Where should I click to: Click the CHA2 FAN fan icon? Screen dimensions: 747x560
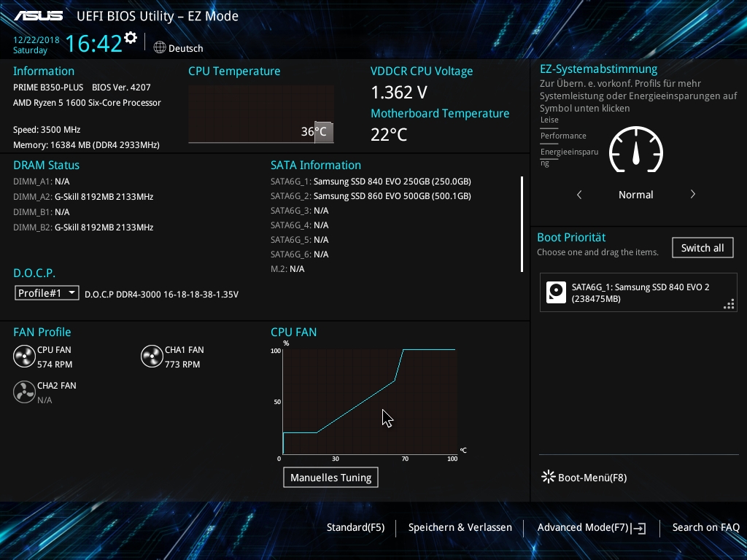tap(24, 392)
